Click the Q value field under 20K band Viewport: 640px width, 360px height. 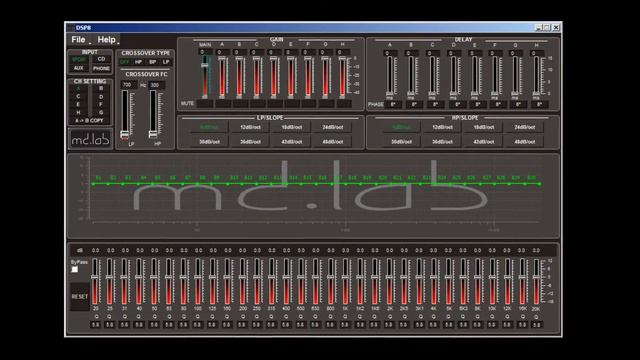[x=536, y=325]
